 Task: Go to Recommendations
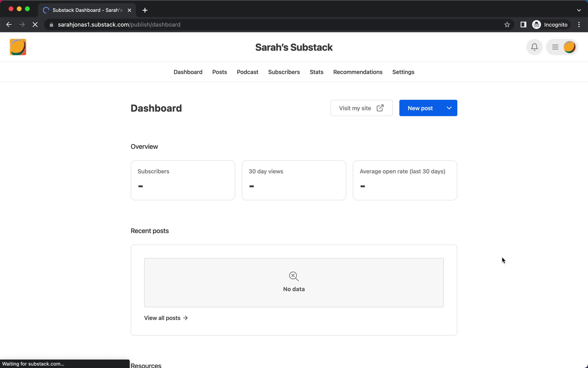point(358,72)
